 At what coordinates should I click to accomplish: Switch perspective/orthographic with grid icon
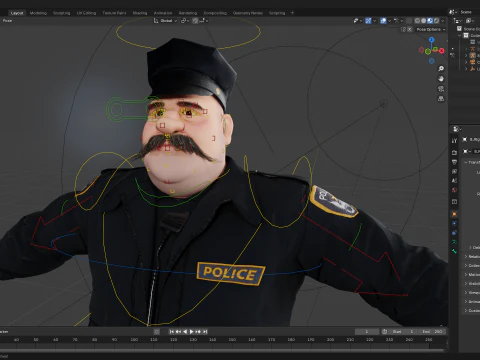tap(441, 99)
